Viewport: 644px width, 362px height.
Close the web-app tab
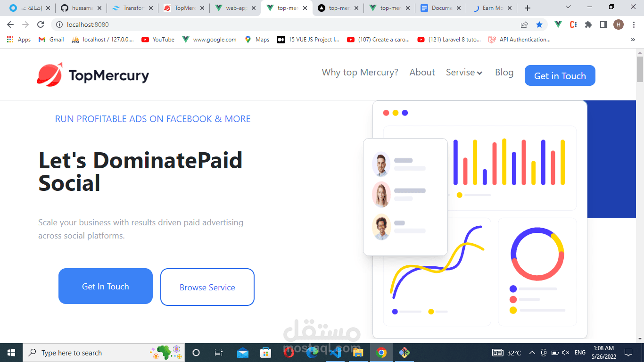[x=253, y=8]
